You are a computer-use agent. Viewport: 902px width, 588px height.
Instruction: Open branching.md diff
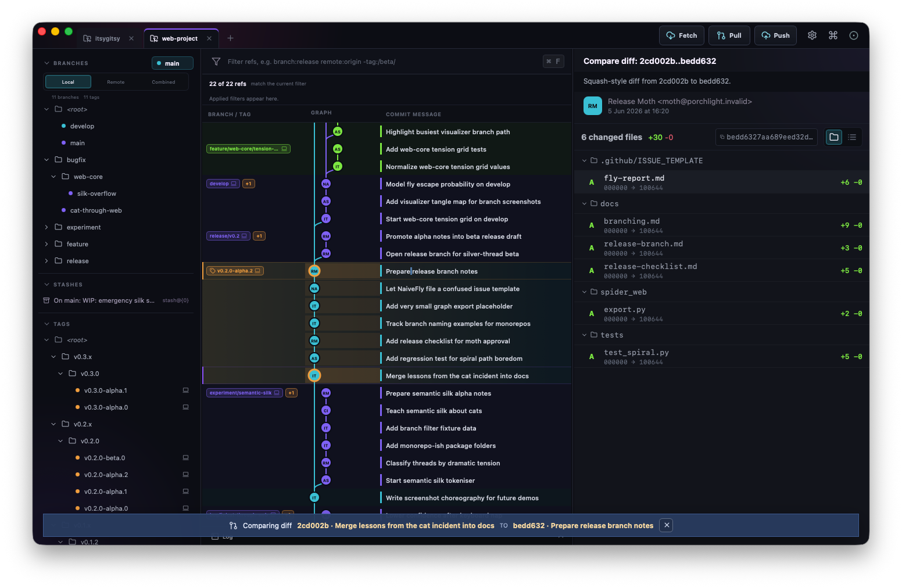721,225
